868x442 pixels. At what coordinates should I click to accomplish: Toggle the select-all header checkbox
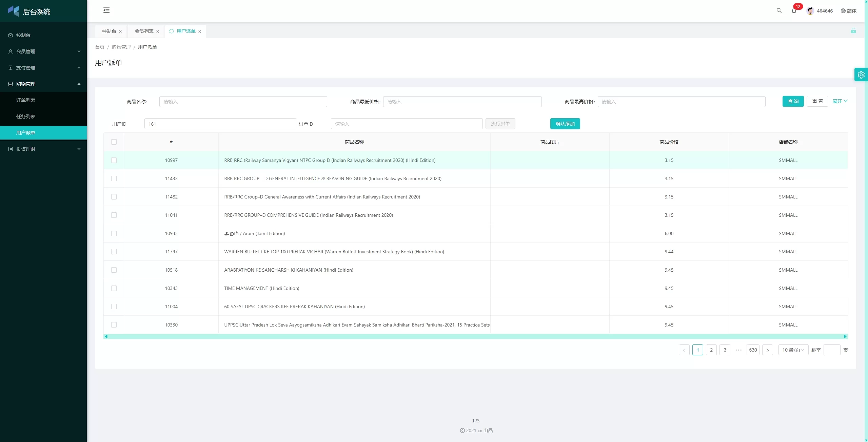114,142
